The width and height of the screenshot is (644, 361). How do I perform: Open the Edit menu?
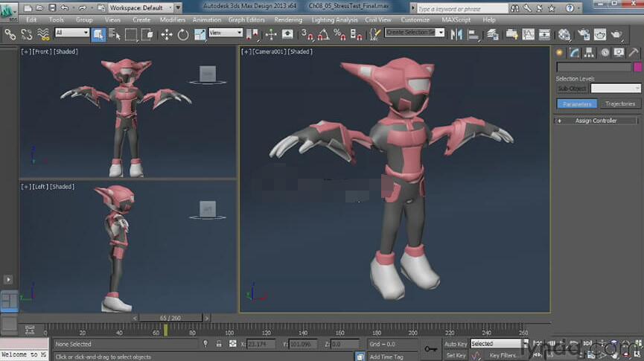pos(31,19)
